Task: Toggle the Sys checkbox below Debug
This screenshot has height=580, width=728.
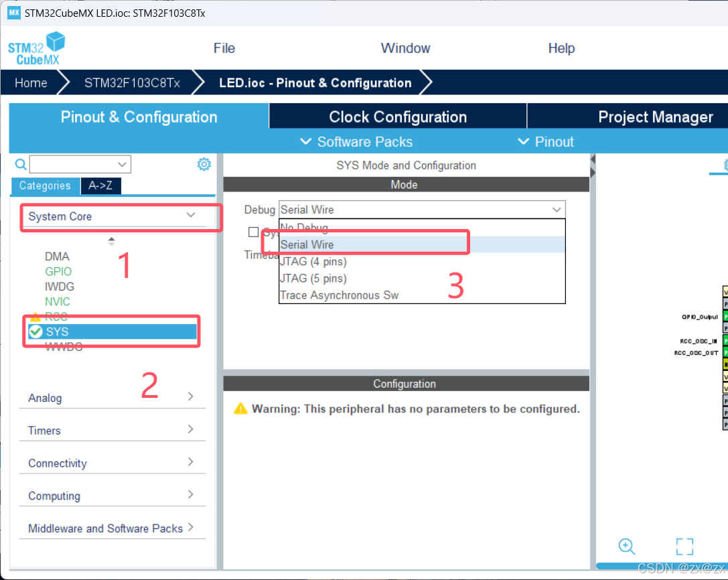Action: coord(254,232)
